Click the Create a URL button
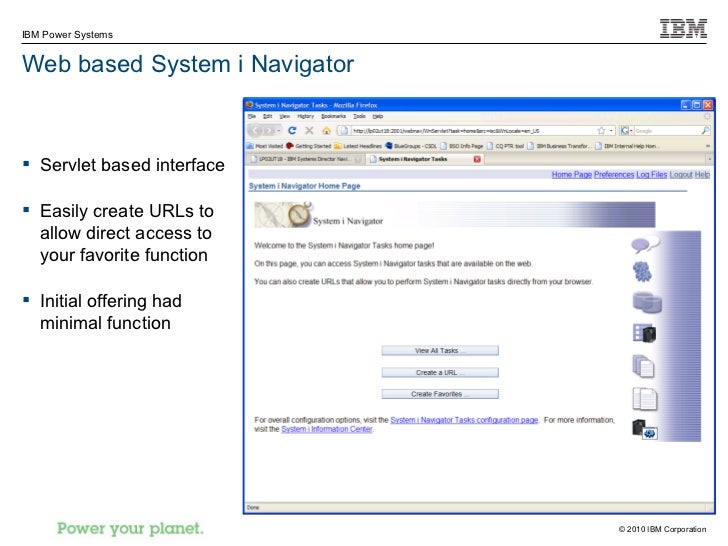 440,372
